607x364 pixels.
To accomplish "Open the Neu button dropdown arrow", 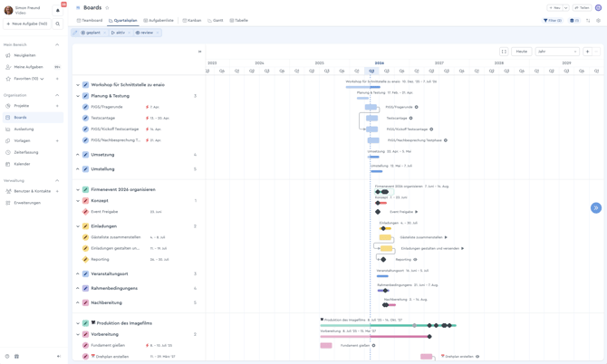I will 565,8.
